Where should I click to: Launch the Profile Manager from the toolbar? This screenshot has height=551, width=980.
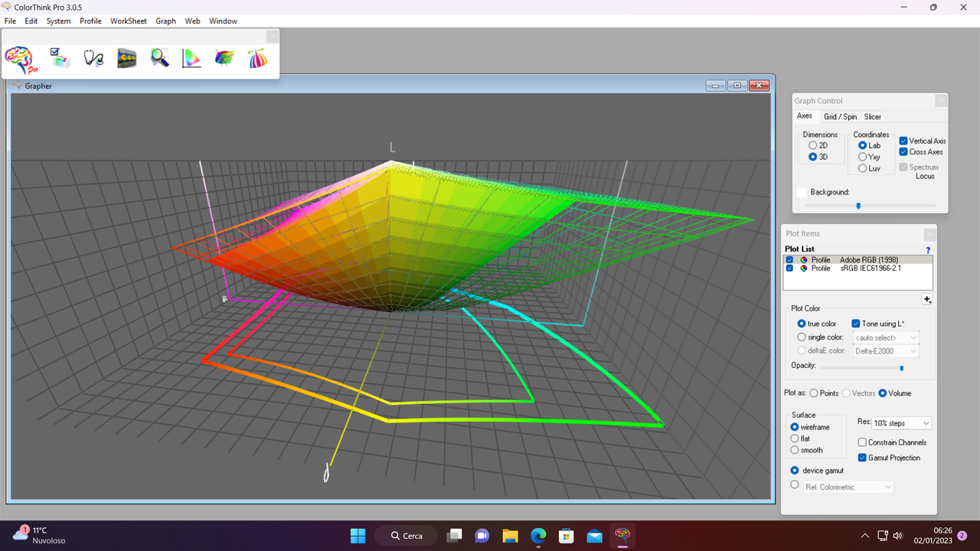pyautogui.click(x=60, y=57)
